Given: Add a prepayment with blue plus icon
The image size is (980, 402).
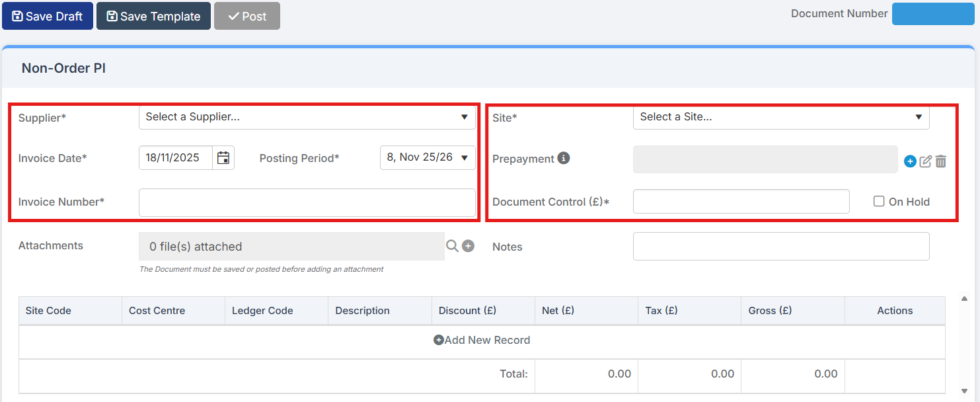Looking at the screenshot, I should pyautogui.click(x=910, y=161).
